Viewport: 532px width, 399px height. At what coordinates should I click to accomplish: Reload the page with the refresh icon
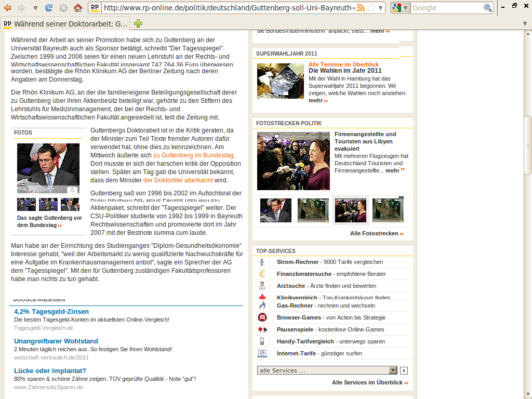[x=49, y=7]
